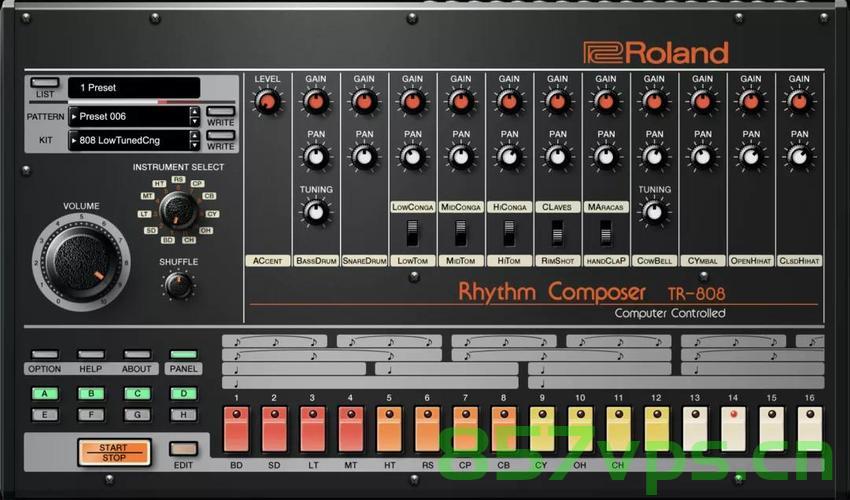Click the SnareDrum PAN knob
Viewport: 850px width, 500px height.
364,157
